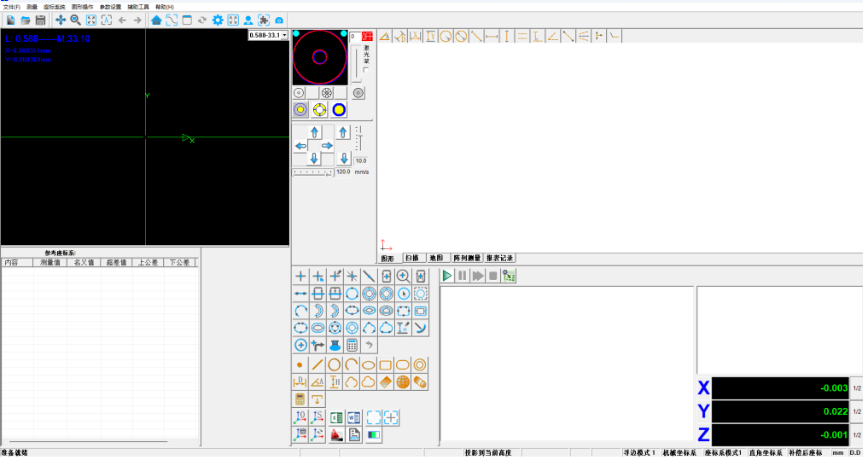
Task: Click the camera snapshot toolbar icon
Action: tap(279, 20)
